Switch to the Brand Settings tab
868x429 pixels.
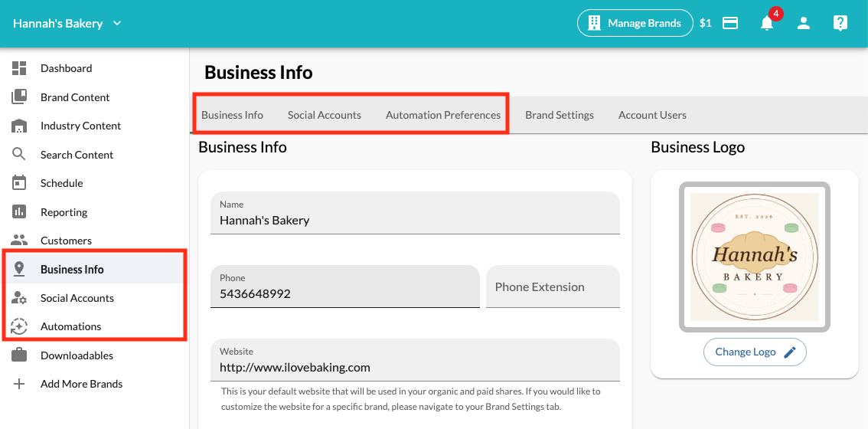coord(560,115)
